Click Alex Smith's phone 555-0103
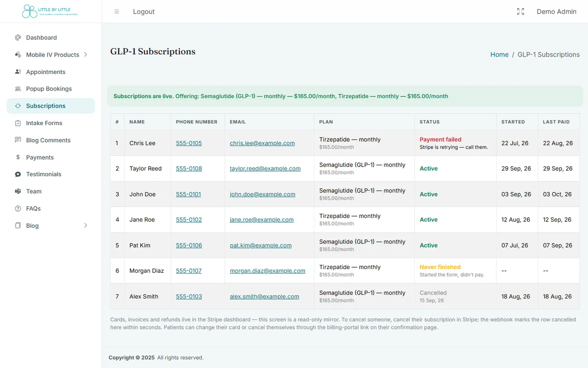This screenshot has height=368, width=588. pyautogui.click(x=189, y=296)
